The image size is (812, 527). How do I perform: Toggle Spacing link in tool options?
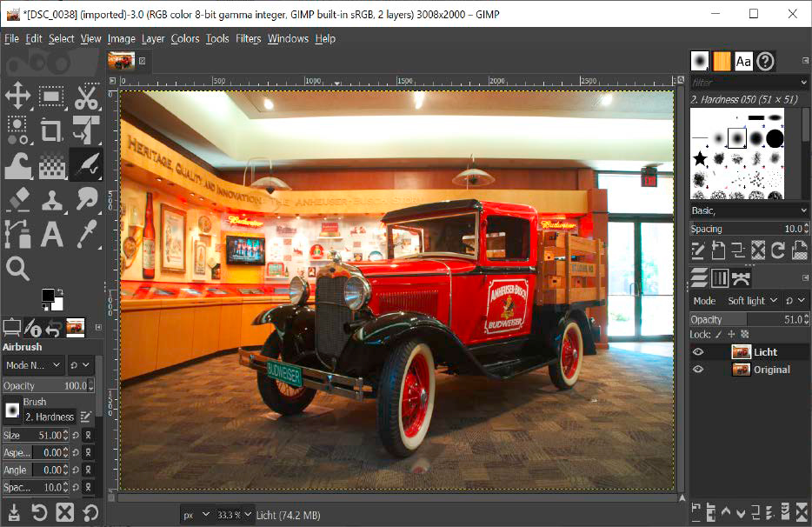click(x=89, y=487)
